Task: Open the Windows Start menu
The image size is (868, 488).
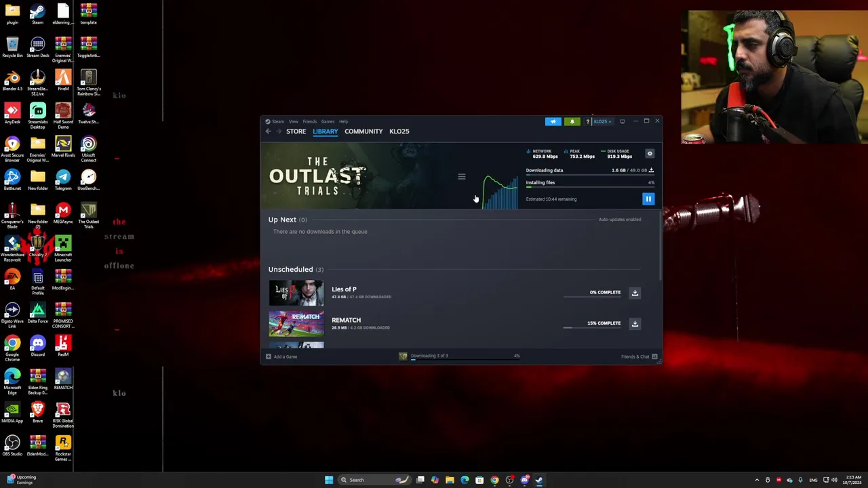Action: point(329,480)
